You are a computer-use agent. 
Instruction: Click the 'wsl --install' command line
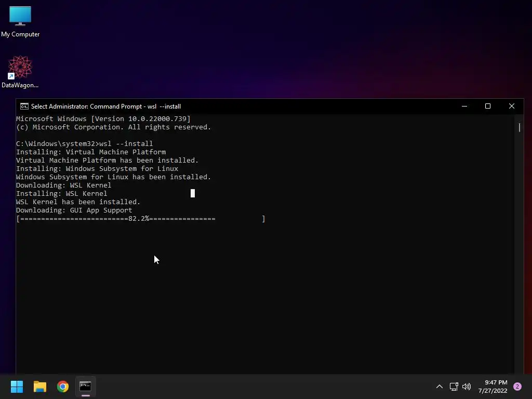[x=85, y=144]
